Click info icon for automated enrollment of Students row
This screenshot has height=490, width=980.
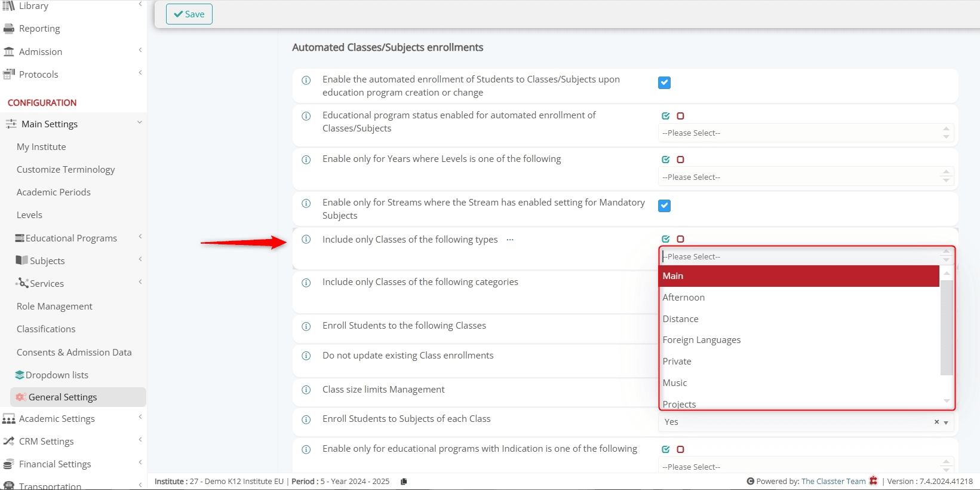click(306, 80)
